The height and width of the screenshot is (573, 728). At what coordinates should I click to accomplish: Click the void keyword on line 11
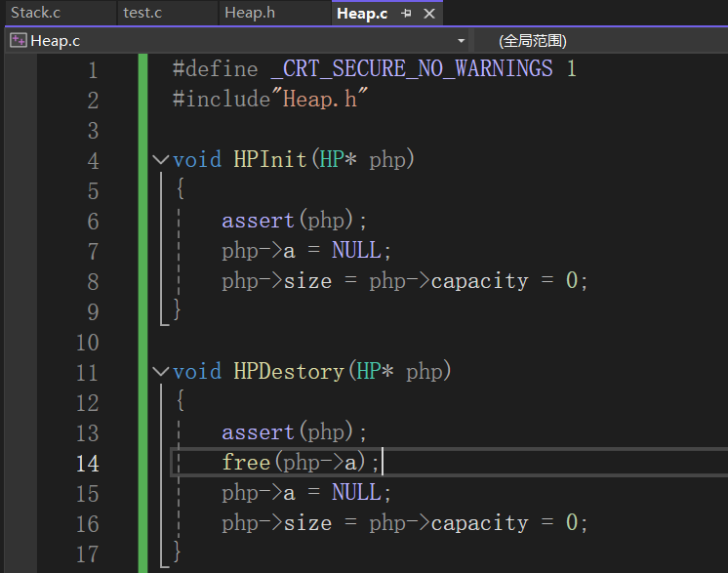pos(197,372)
